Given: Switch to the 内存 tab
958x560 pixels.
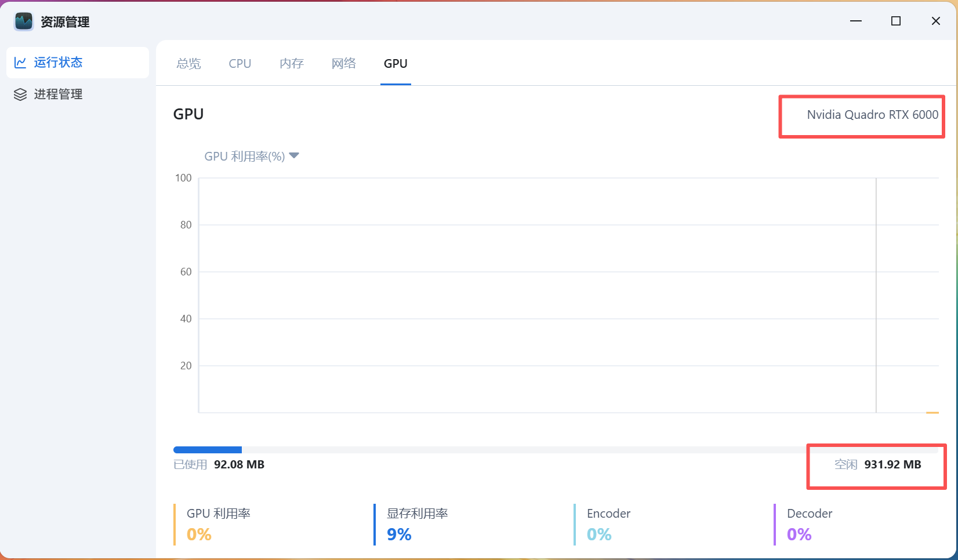Looking at the screenshot, I should pyautogui.click(x=292, y=64).
